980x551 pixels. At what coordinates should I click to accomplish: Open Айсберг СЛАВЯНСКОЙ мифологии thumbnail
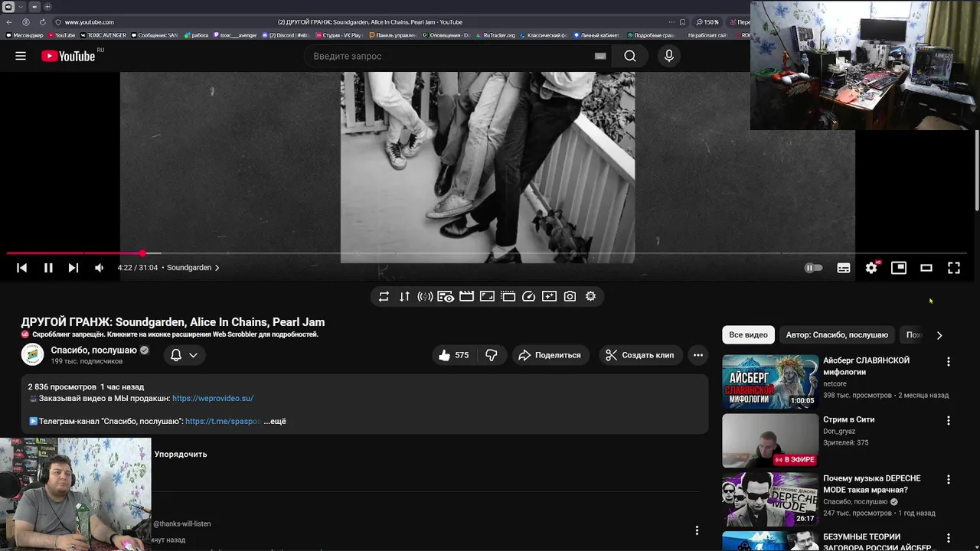click(x=770, y=382)
